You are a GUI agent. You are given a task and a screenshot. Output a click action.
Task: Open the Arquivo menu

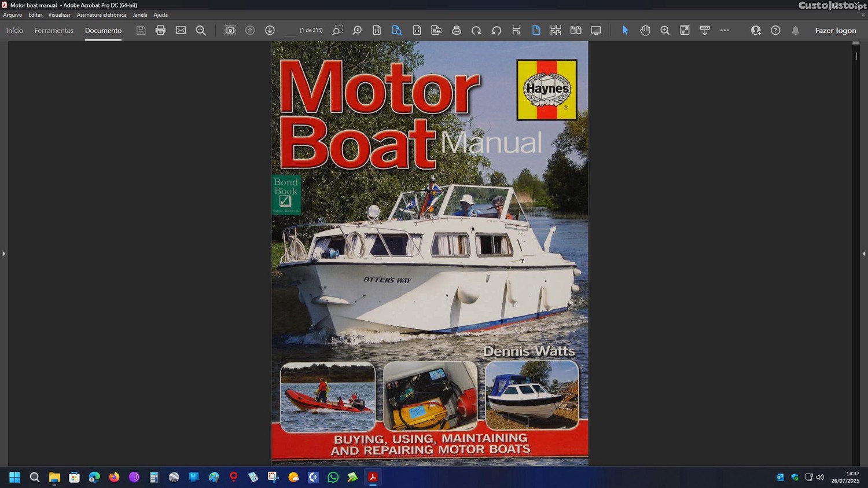[13, 15]
